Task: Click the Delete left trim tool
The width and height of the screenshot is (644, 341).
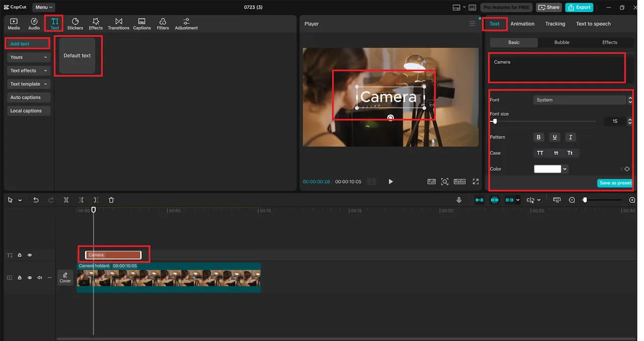Action: click(81, 200)
